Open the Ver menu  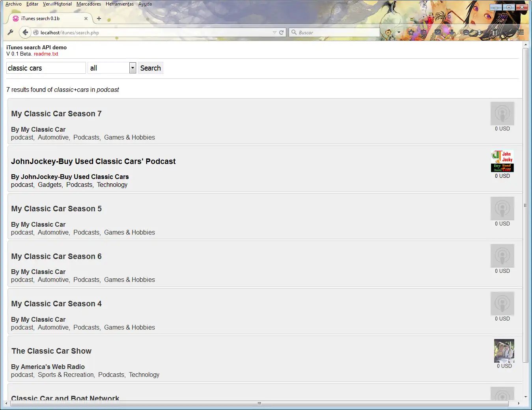46,4
